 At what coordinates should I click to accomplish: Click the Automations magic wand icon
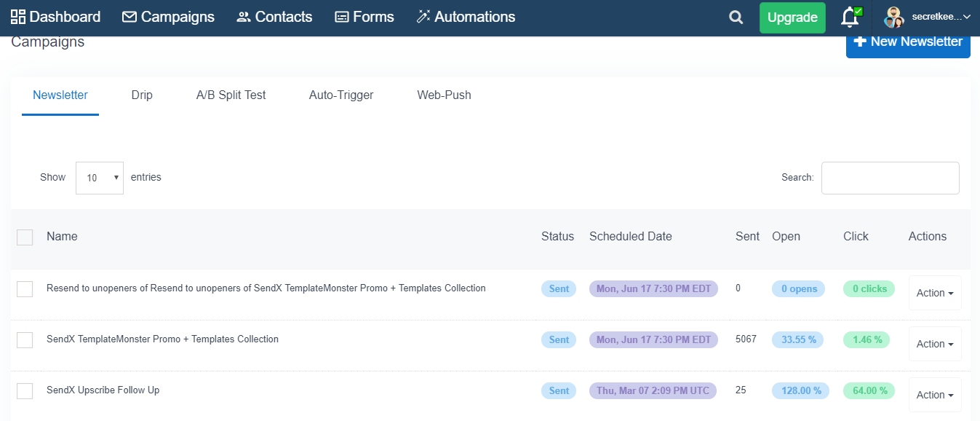(x=423, y=17)
